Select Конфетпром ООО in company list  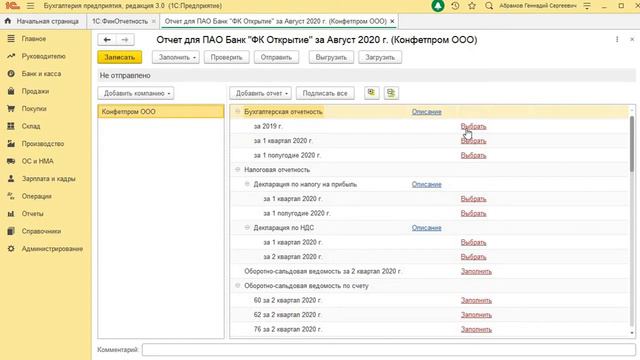pos(161,111)
